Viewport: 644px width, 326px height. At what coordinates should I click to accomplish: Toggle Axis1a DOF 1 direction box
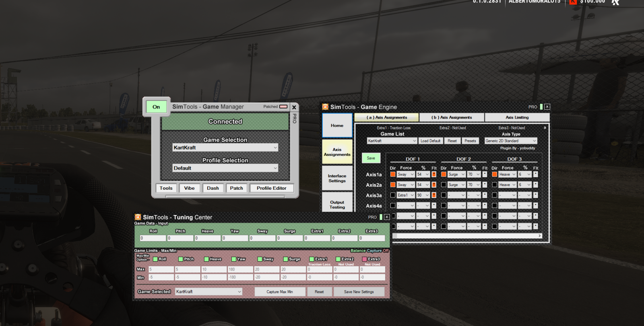393,174
